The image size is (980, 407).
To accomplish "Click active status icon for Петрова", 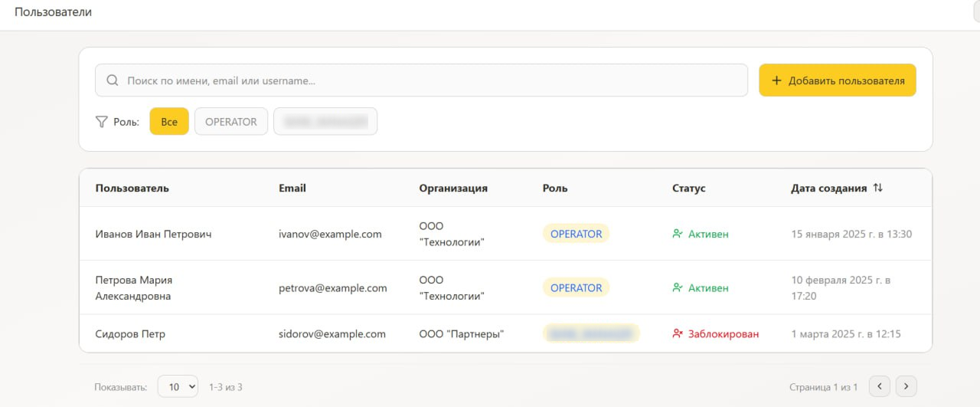I will (x=677, y=288).
